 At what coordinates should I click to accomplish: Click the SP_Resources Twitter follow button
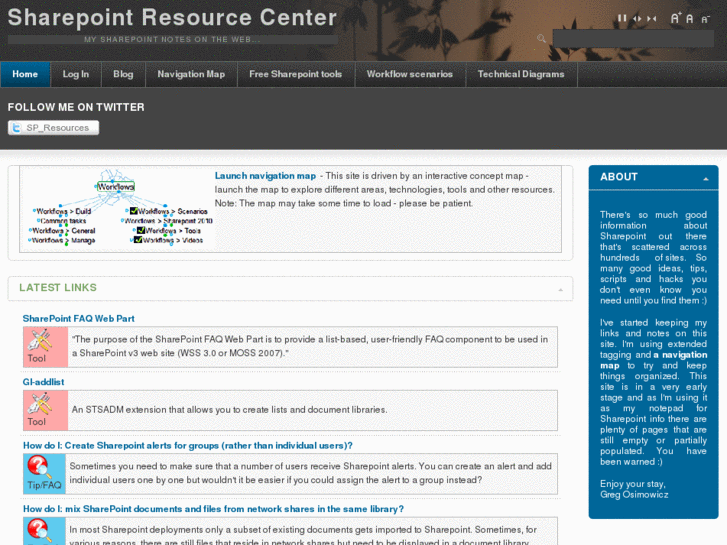[53, 128]
